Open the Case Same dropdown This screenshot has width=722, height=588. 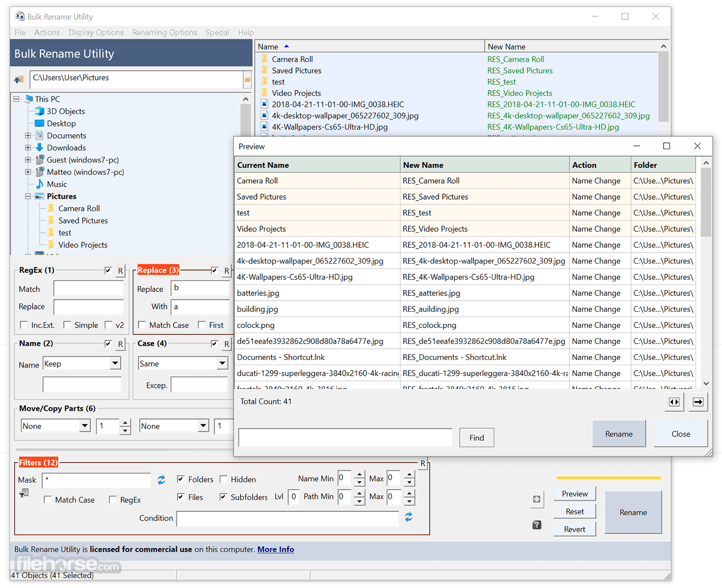222,363
